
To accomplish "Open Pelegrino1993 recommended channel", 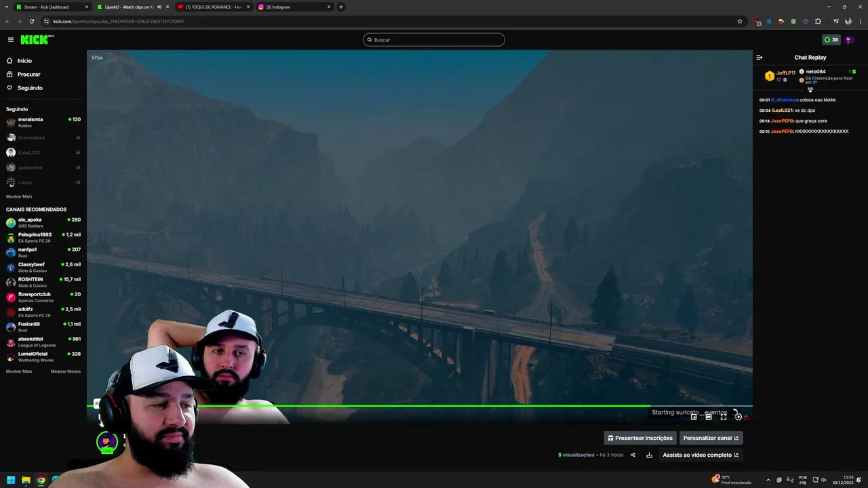I will point(43,237).
